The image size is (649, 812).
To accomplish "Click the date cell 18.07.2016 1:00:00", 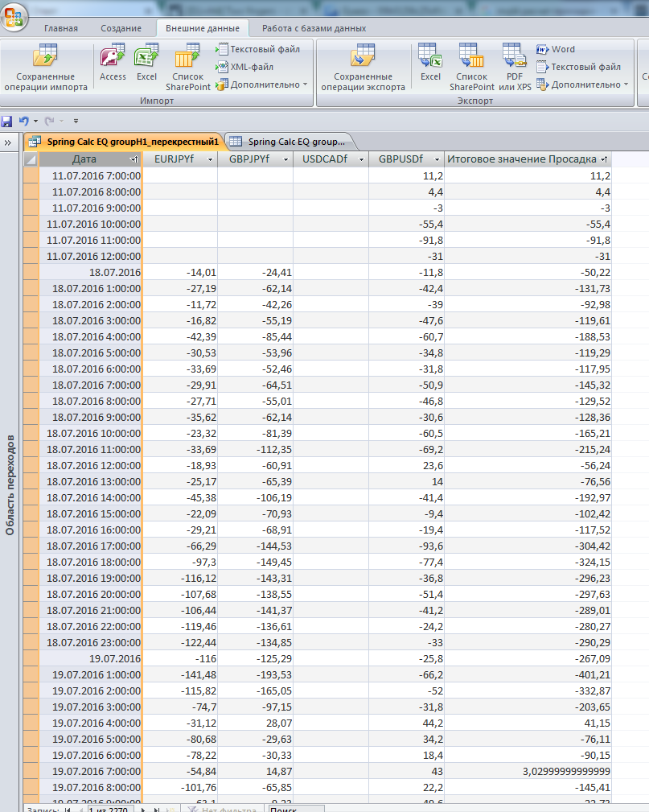I will (91, 288).
